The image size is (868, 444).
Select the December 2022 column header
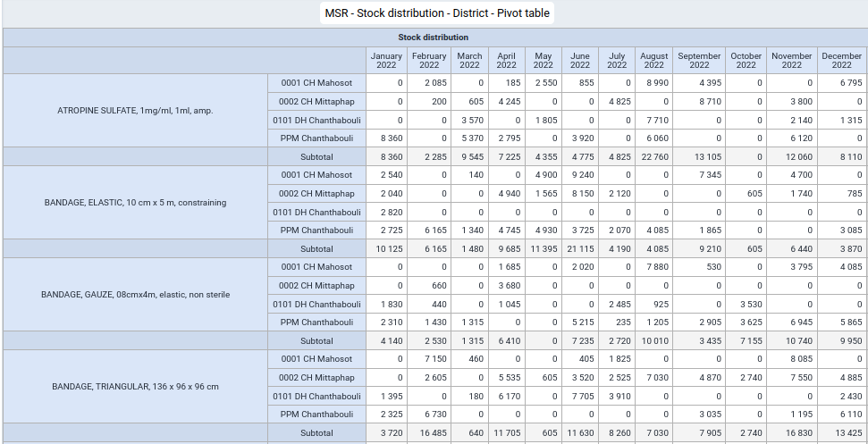841,60
